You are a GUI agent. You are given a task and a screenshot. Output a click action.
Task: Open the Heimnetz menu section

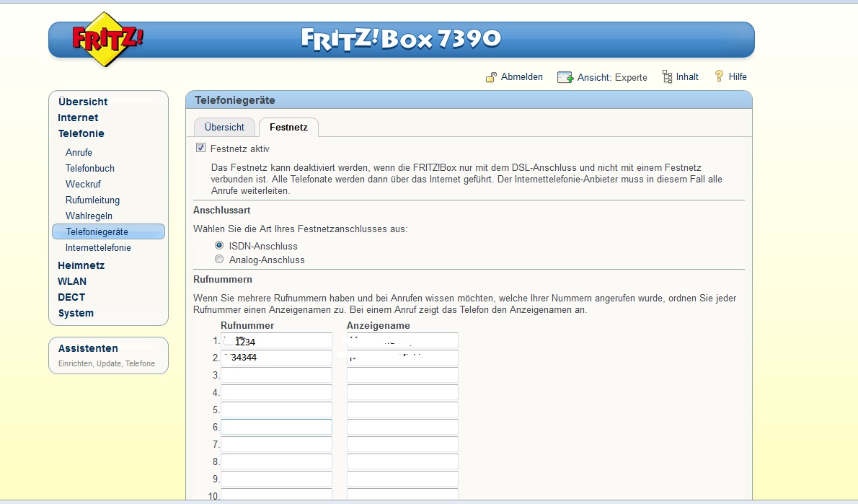[81, 265]
